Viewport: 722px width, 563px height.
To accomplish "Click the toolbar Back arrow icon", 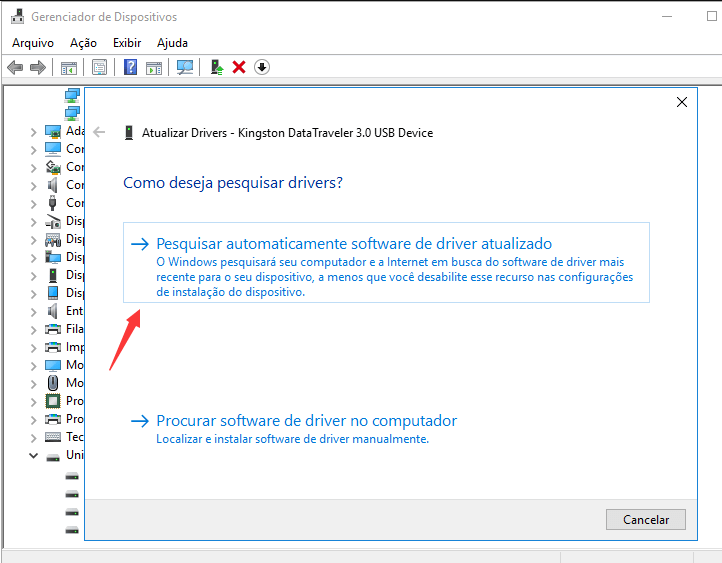I will pos(15,68).
